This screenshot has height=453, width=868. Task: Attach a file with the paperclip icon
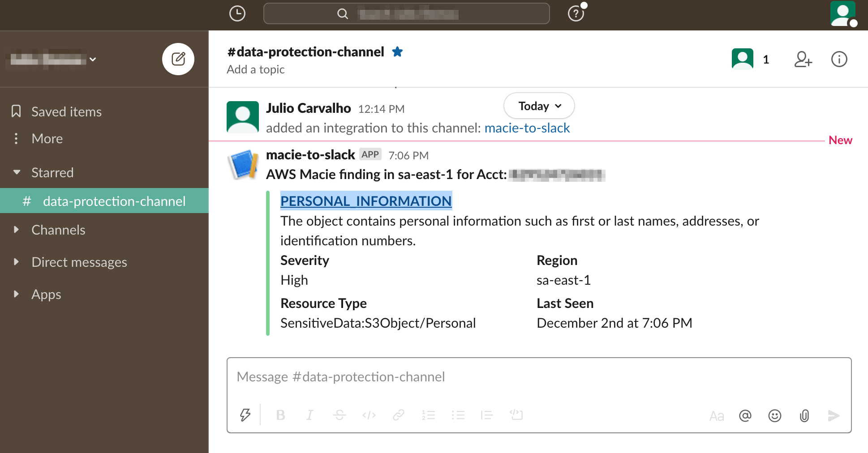pos(804,415)
